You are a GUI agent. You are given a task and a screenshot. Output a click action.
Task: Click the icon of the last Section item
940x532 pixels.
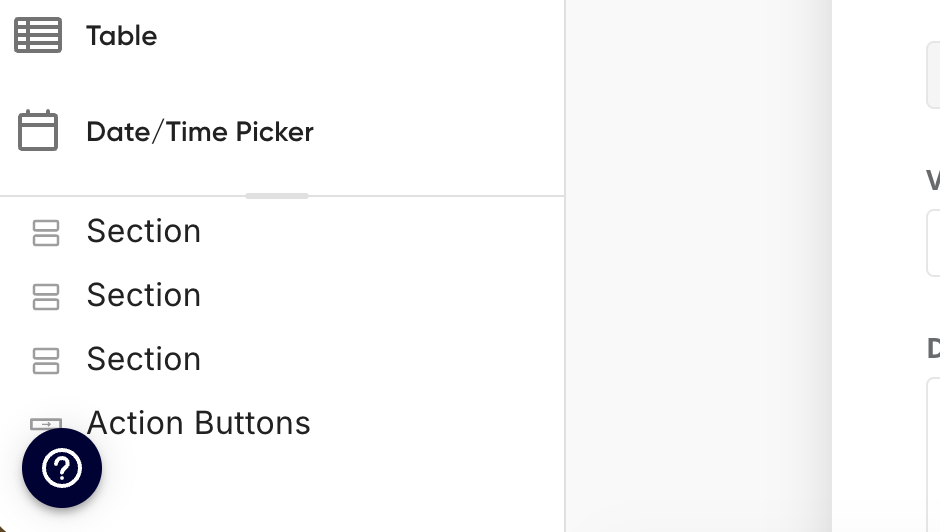coord(46,361)
